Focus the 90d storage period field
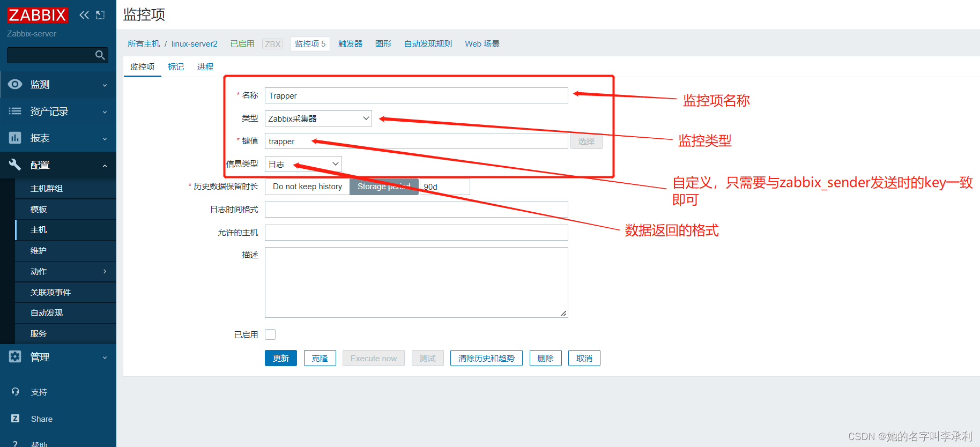980x447 pixels. (445, 187)
